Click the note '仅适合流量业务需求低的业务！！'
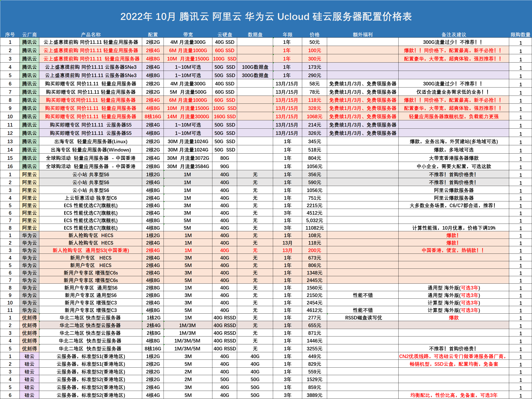The image size is (532, 399). 454,92
